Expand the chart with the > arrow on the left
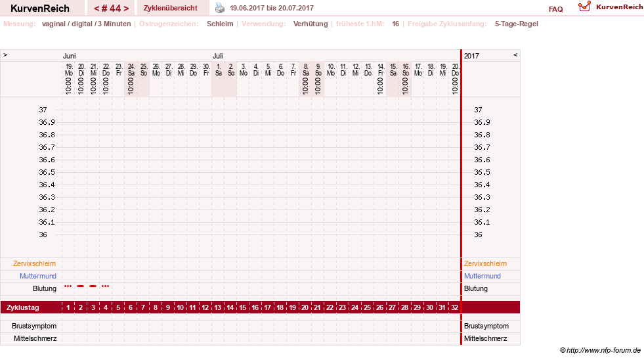The image size is (644, 358). (5, 55)
